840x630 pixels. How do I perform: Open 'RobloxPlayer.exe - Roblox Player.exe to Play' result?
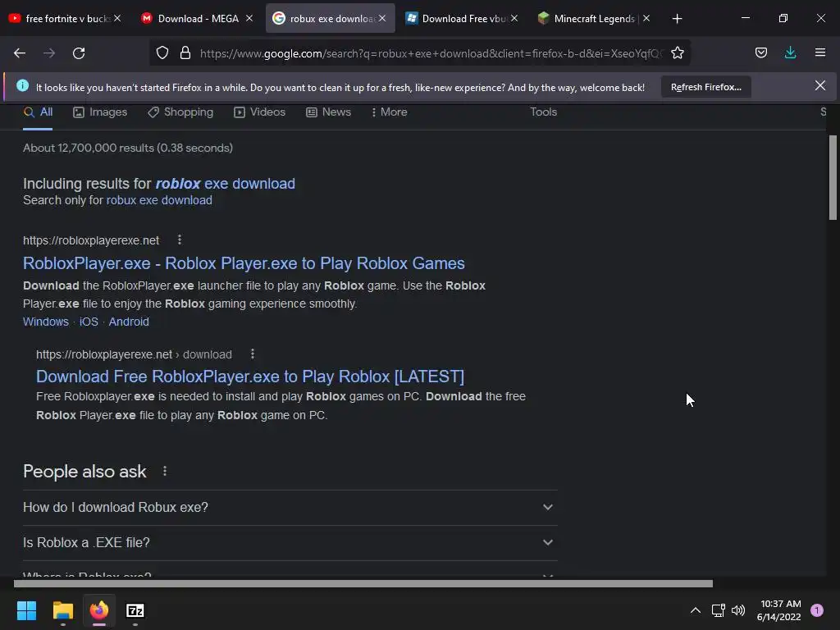coord(244,263)
